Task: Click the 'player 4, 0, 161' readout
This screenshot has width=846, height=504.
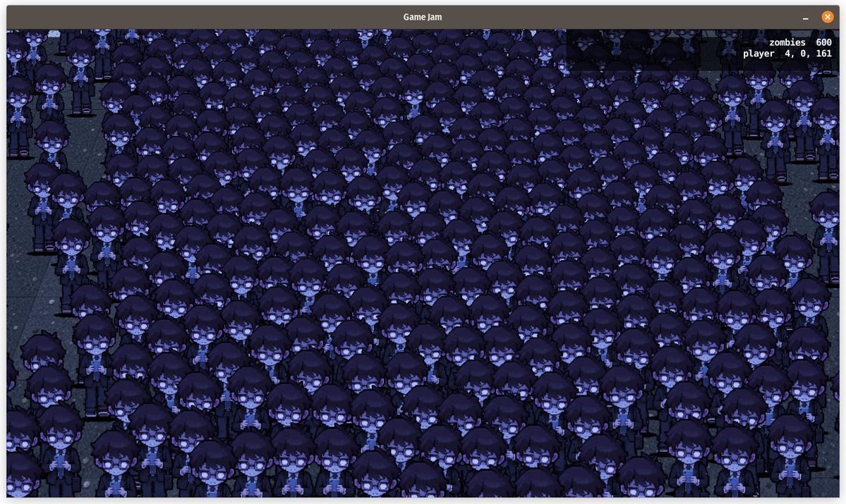Action: [x=787, y=54]
